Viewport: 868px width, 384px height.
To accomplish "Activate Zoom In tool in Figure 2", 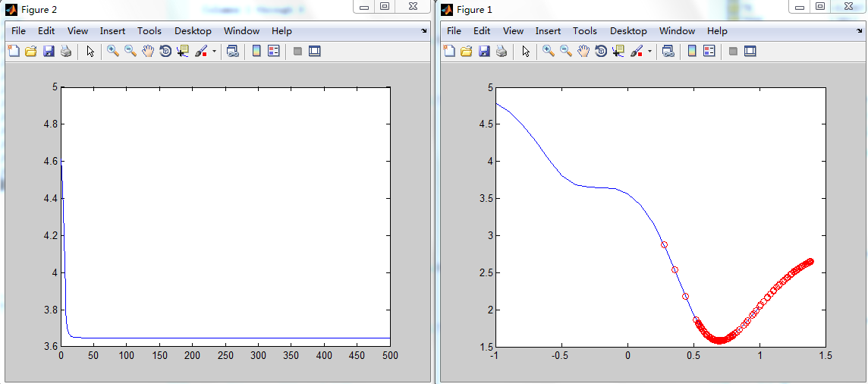I will [113, 52].
